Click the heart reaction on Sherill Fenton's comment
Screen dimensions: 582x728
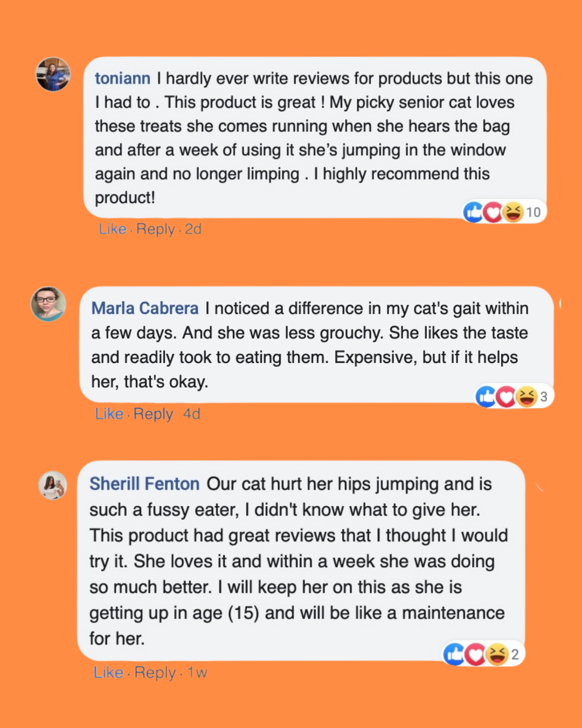coord(475,655)
